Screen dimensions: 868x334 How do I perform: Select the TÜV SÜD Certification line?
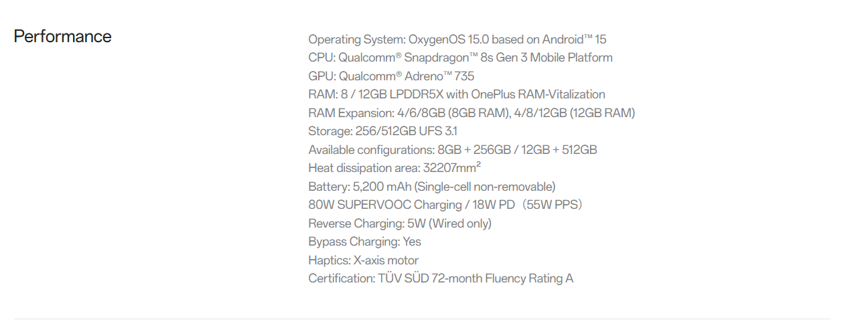[x=440, y=278]
